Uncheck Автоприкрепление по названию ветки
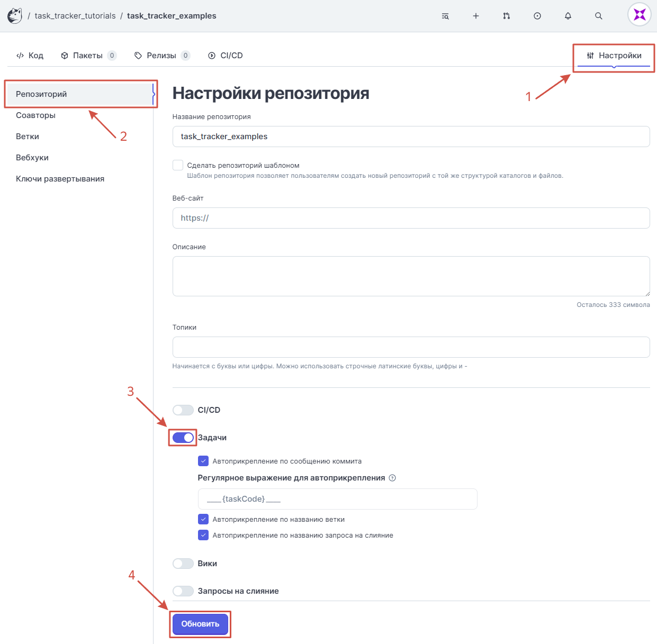The height and width of the screenshot is (644, 657). coord(203,519)
